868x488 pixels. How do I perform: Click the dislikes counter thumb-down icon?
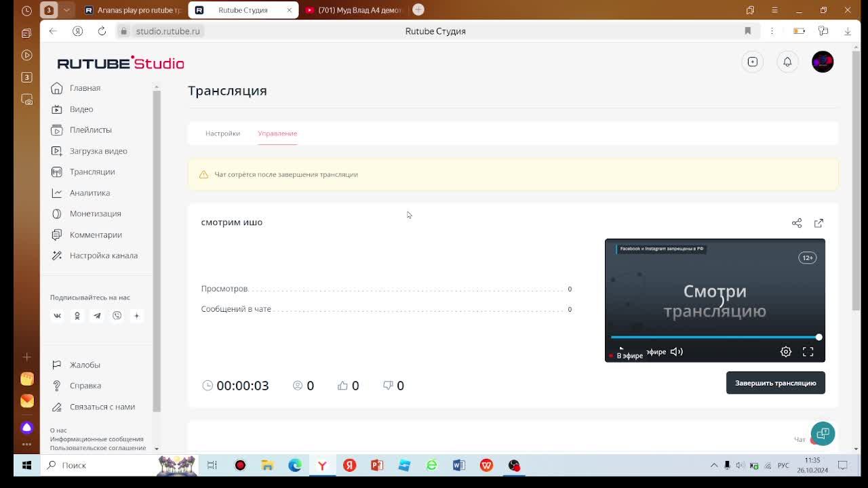coord(388,385)
